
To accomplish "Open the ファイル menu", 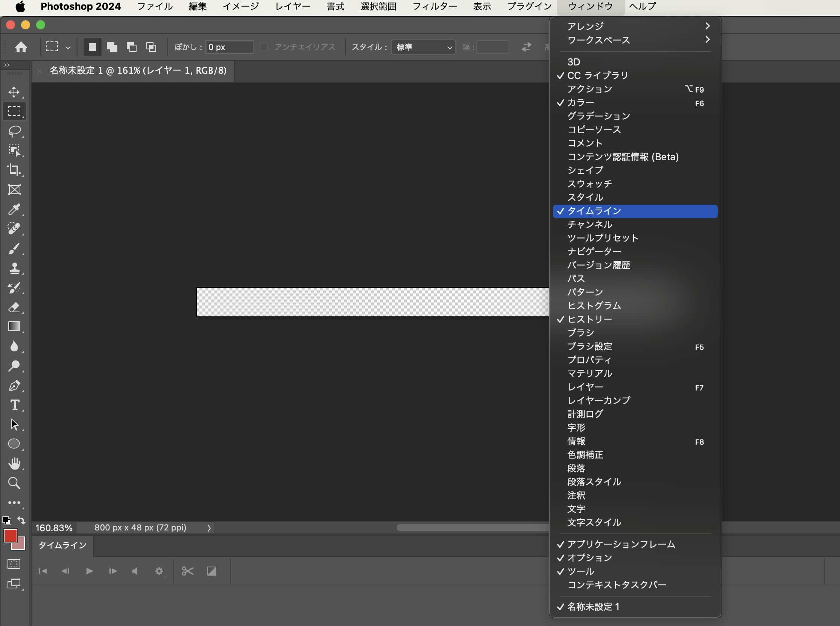I will point(155,6).
